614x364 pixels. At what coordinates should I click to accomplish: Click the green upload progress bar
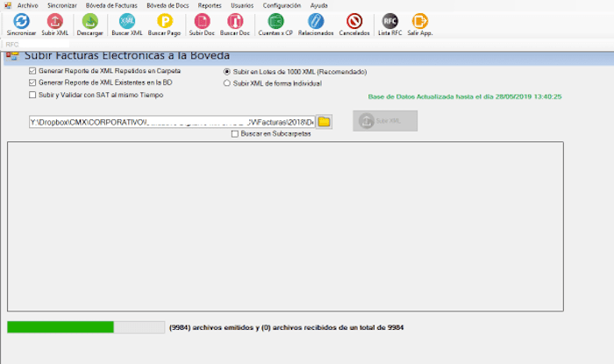[86, 327]
